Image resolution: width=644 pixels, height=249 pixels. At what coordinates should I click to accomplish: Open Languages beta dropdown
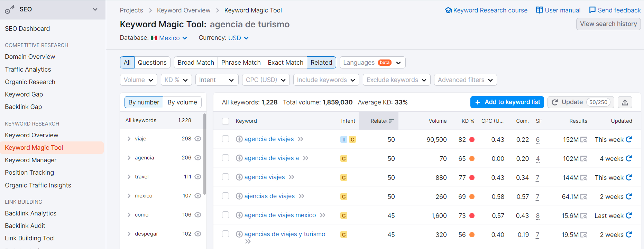[372, 63]
